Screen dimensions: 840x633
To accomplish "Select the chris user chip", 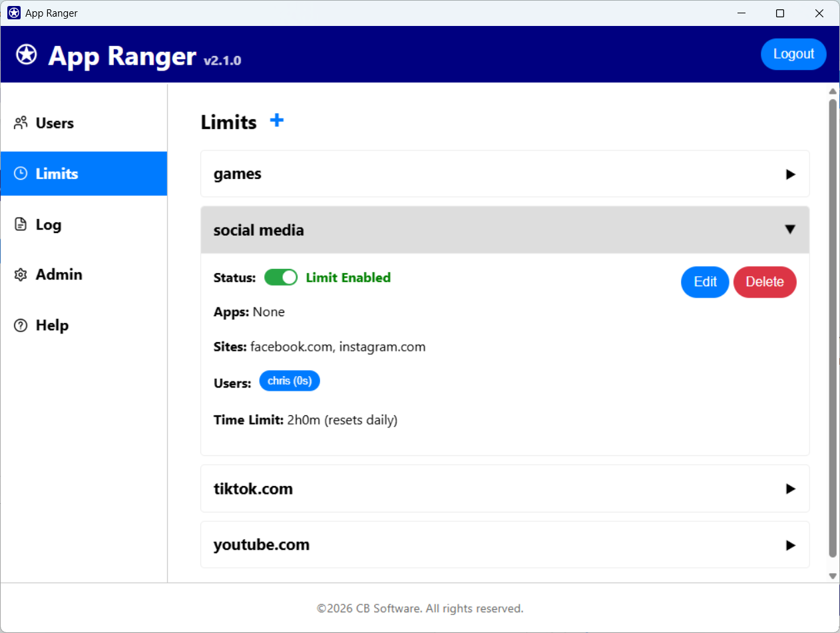I will point(290,381).
